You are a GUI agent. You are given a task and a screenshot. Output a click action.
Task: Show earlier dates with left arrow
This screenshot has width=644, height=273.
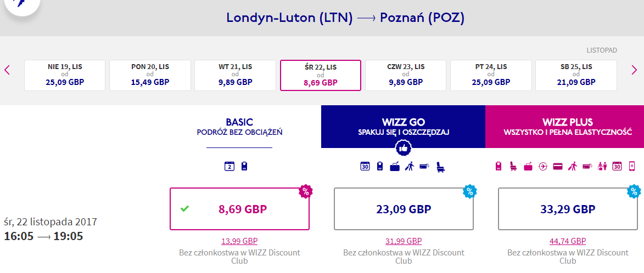(7, 70)
